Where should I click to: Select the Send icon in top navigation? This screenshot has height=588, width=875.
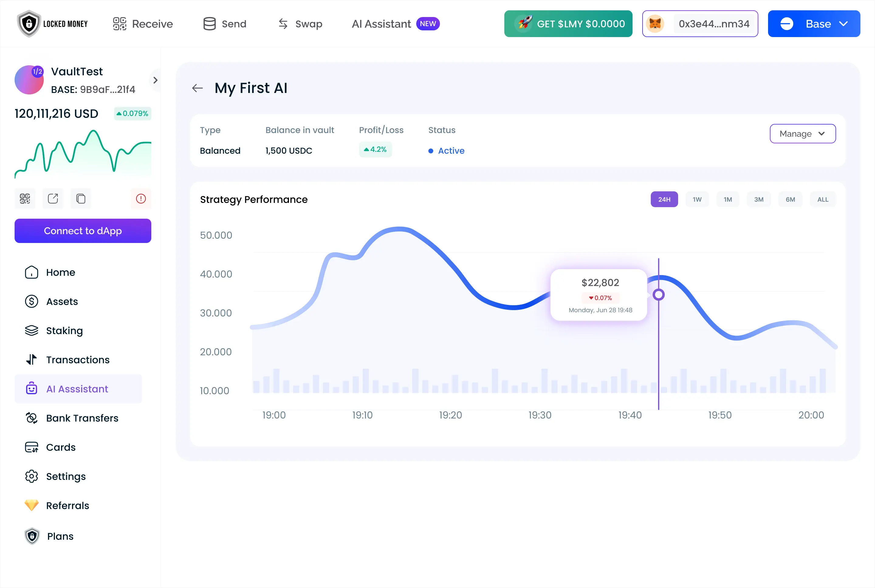(x=225, y=24)
